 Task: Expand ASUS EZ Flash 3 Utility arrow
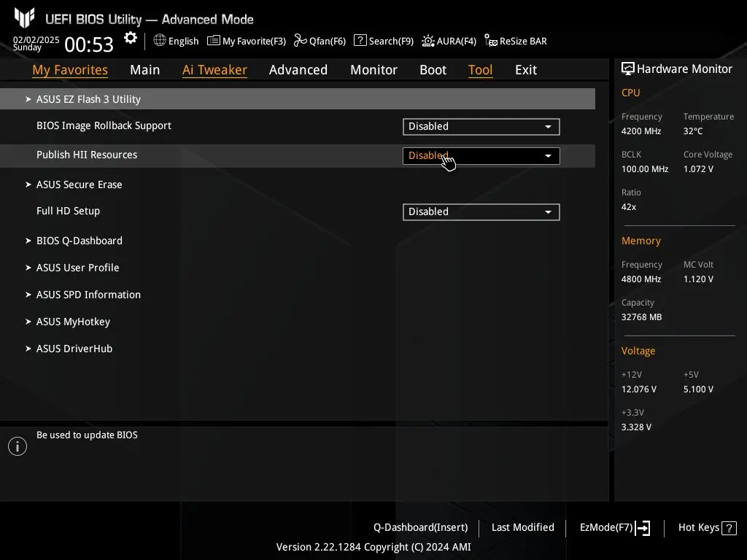(28, 99)
